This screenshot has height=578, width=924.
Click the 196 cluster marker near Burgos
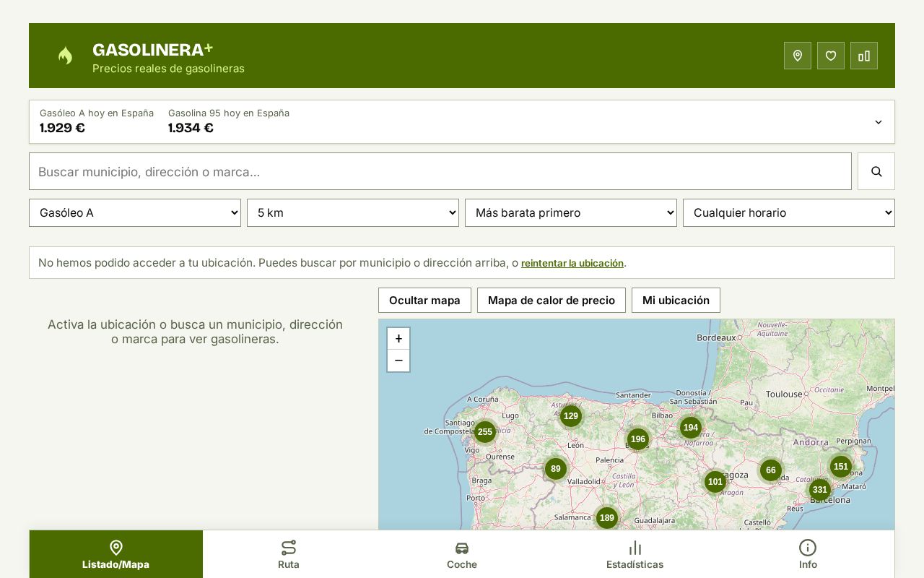[x=638, y=439]
